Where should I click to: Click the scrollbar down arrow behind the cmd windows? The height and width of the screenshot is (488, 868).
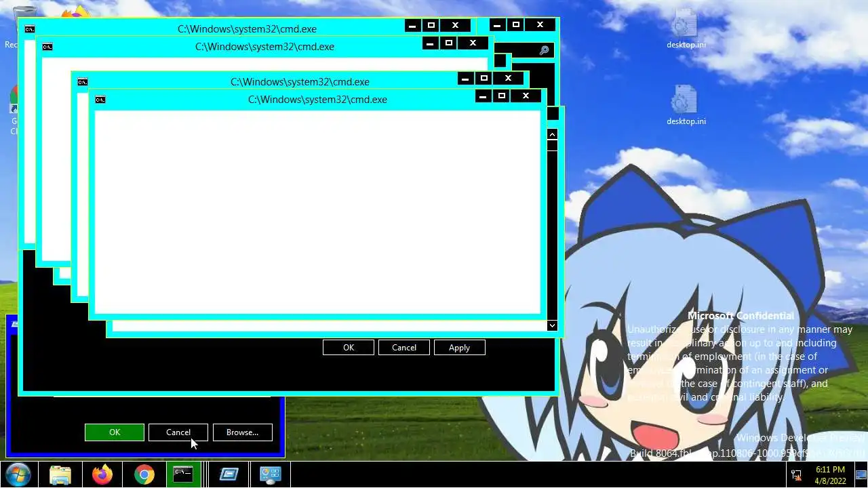pyautogui.click(x=552, y=325)
